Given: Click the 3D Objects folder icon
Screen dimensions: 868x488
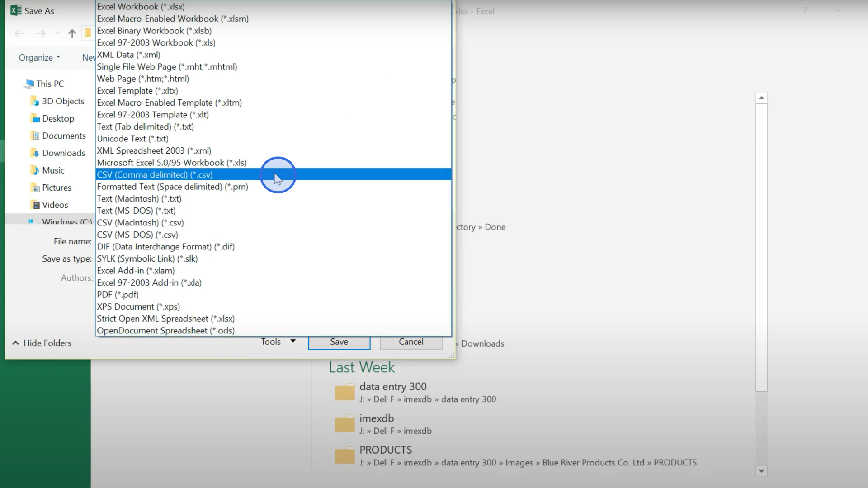Looking at the screenshot, I should [35, 101].
